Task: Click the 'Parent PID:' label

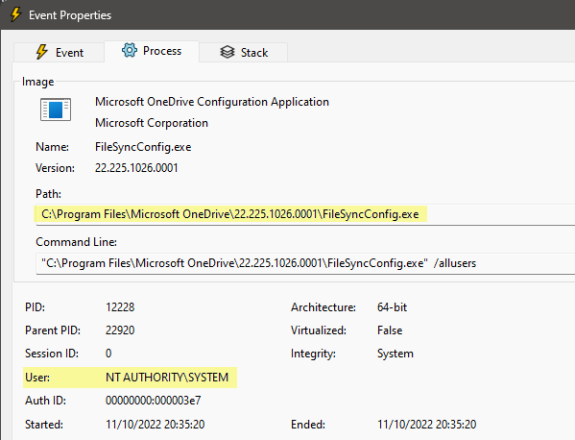Action: pos(53,330)
